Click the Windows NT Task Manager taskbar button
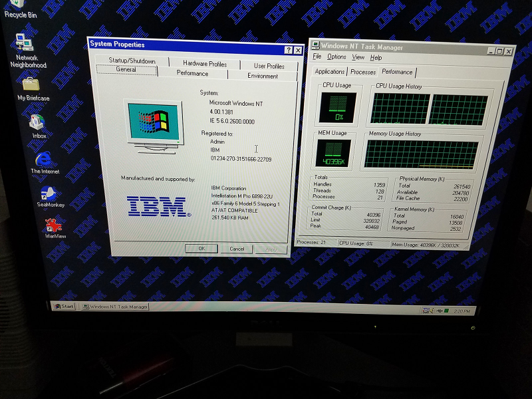Screen dimensions: 532x399 click(x=115, y=307)
